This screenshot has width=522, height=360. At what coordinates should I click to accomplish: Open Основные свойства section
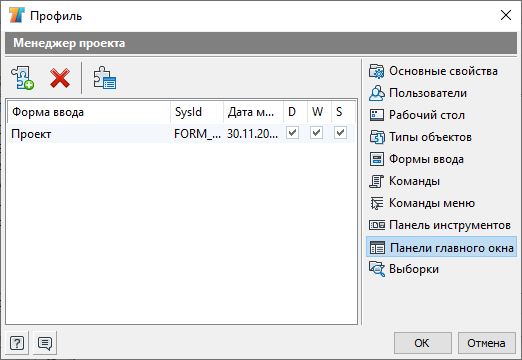(x=433, y=71)
